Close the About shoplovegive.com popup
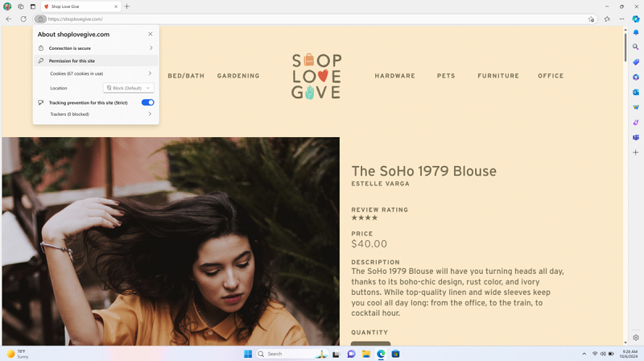Screen dimensions: 644x361 (x=151, y=34)
